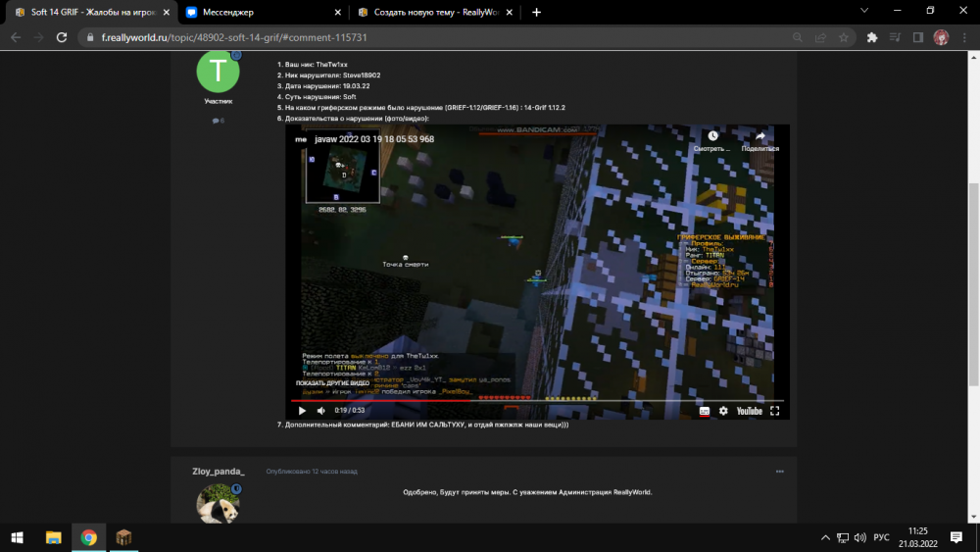
Task: Close the Soft 14 GRIF tab
Action: (167, 12)
